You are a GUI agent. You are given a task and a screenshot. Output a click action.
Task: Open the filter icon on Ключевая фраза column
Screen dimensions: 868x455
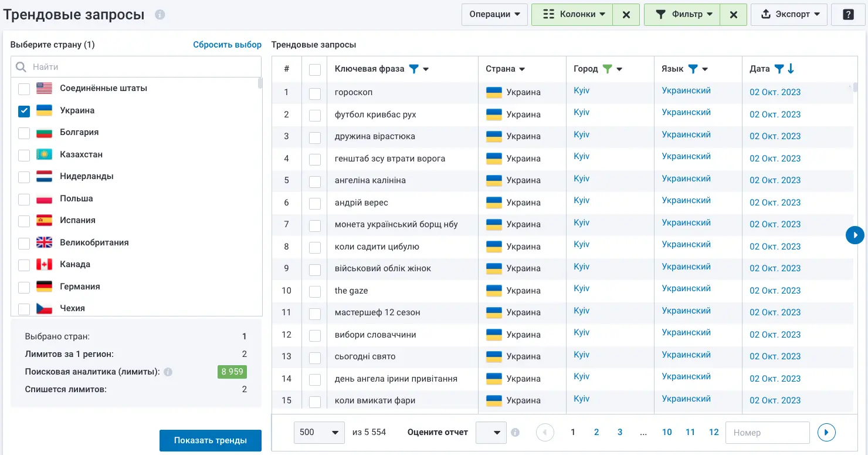415,69
